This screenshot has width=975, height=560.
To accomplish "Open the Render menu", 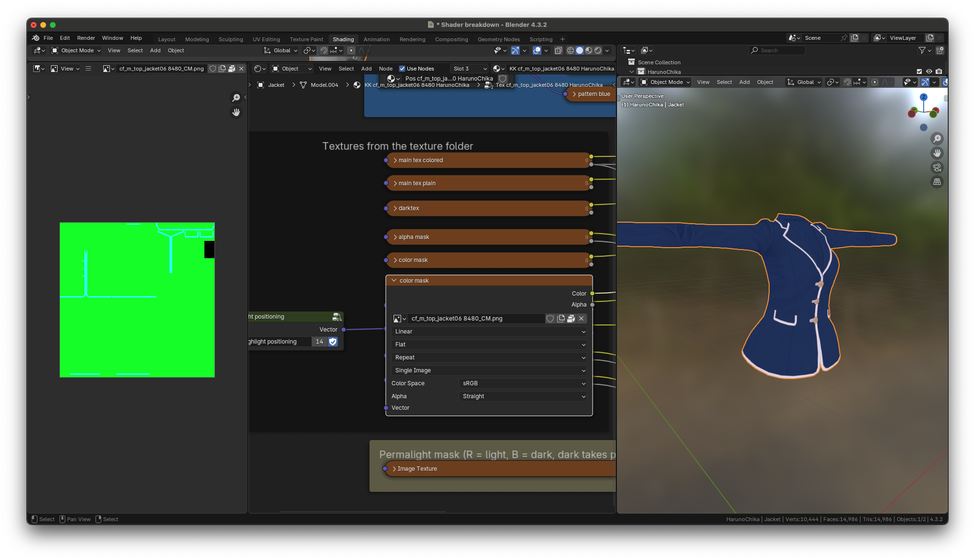I will point(86,38).
